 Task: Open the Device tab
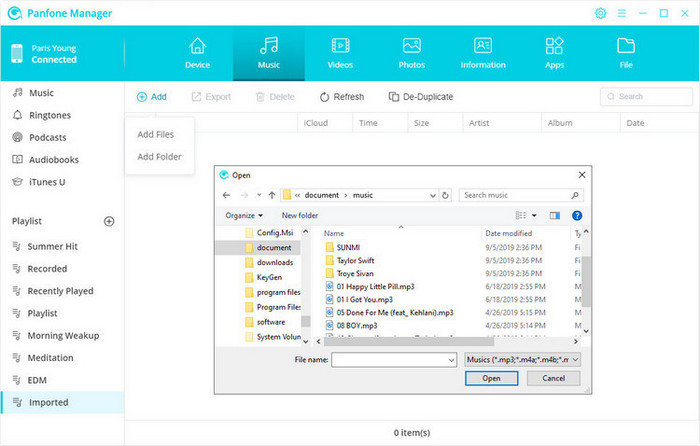(x=197, y=53)
